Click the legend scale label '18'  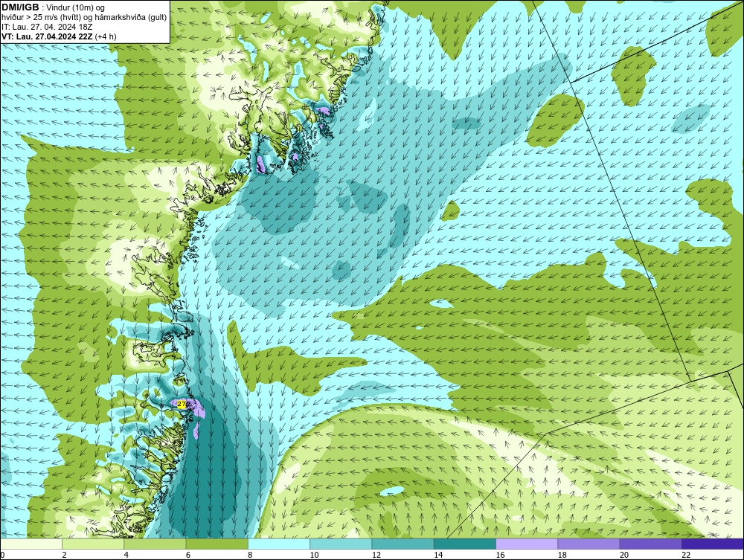562,556
